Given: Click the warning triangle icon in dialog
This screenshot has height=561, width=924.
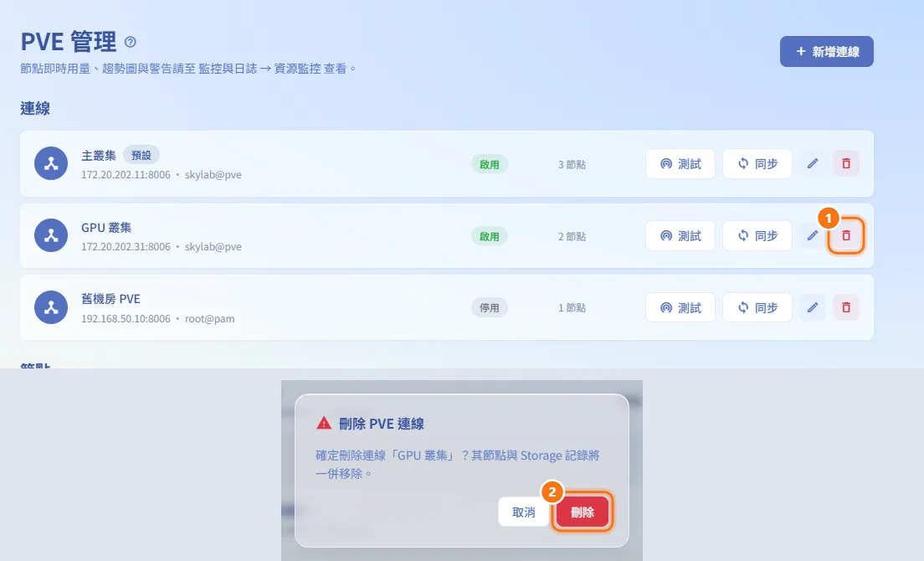Looking at the screenshot, I should pyautogui.click(x=324, y=423).
